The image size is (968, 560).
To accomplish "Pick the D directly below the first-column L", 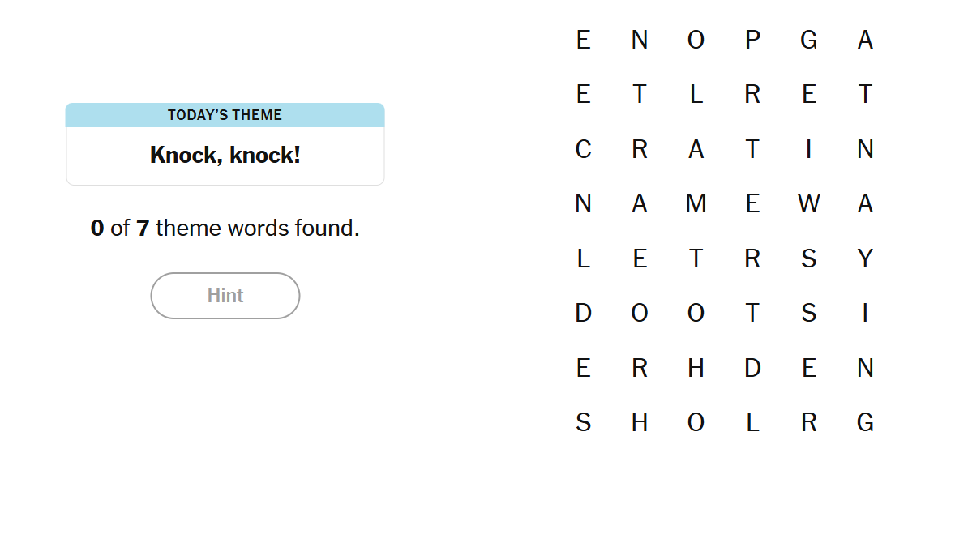I will click(583, 313).
